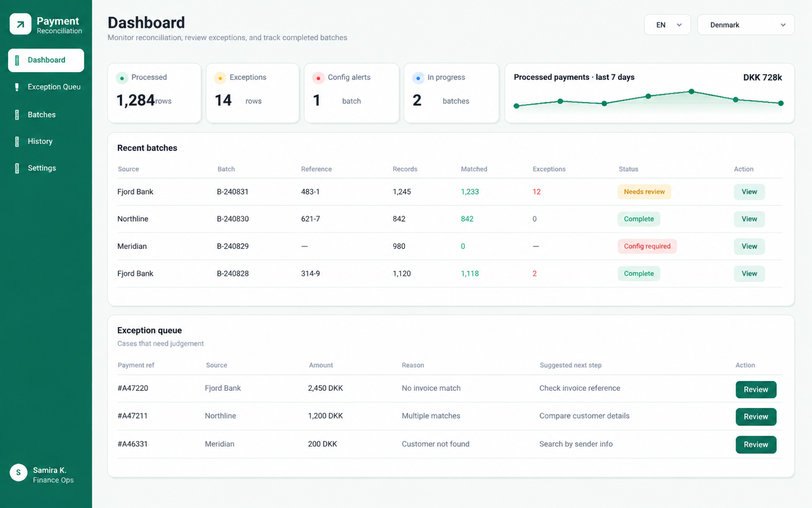Screen dimensions: 812x508
Task: Click red dot on Config alerts card
Action: coord(318,78)
